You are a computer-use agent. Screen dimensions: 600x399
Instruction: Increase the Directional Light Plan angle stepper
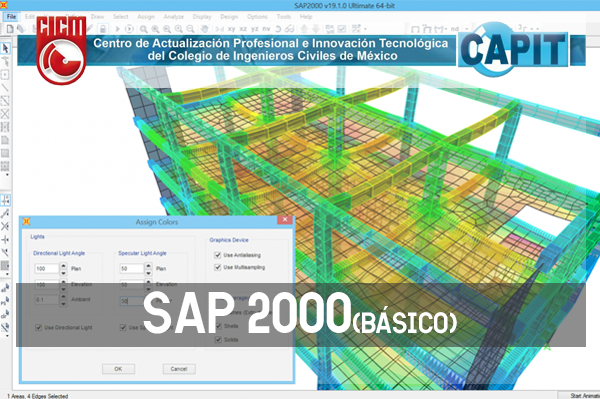click(x=64, y=265)
